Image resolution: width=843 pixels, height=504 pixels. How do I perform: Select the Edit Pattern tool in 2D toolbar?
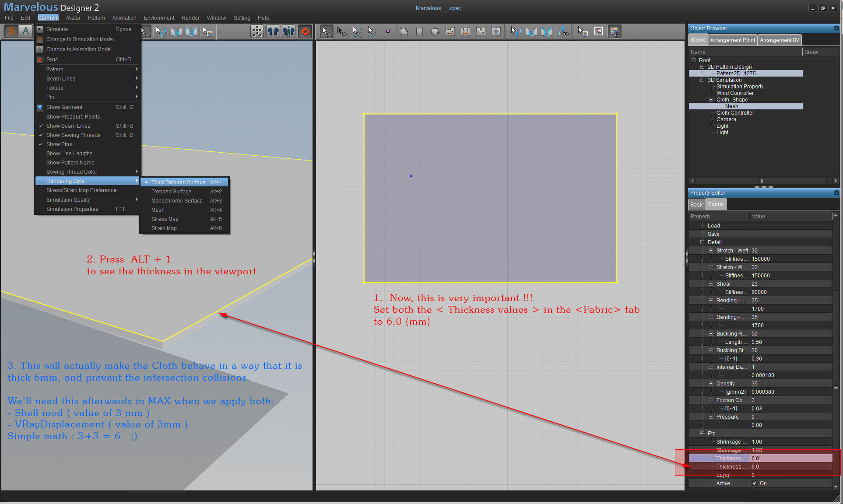[342, 31]
